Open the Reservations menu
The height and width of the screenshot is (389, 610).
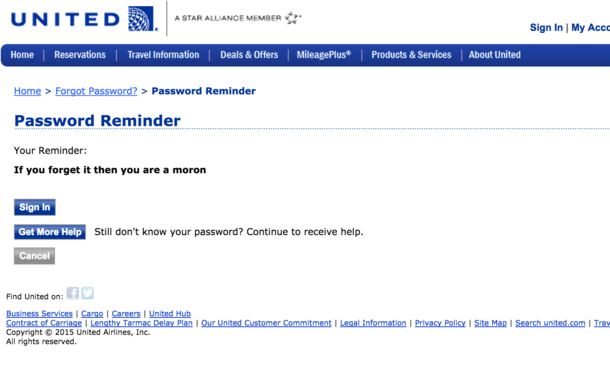(x=80, y=55)
